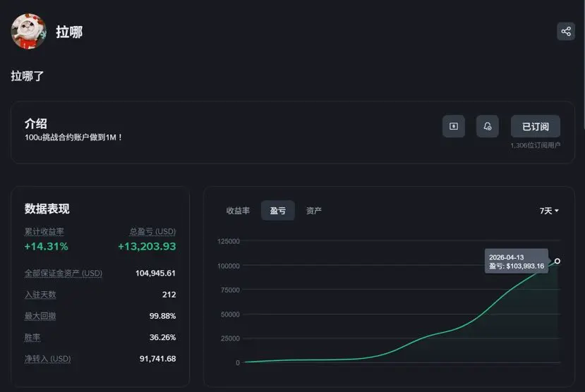Click the 1,306位订阅用户 subscriber count

pos(536,145)
